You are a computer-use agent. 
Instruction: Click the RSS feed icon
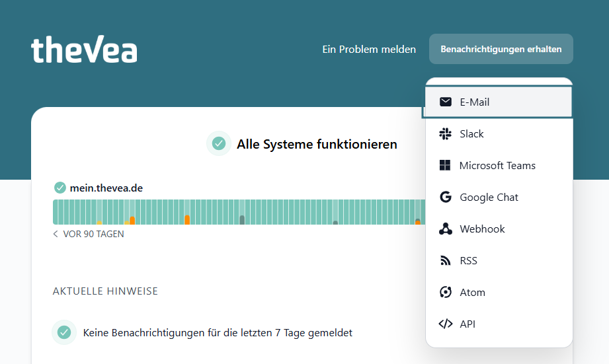coord(446,260)
